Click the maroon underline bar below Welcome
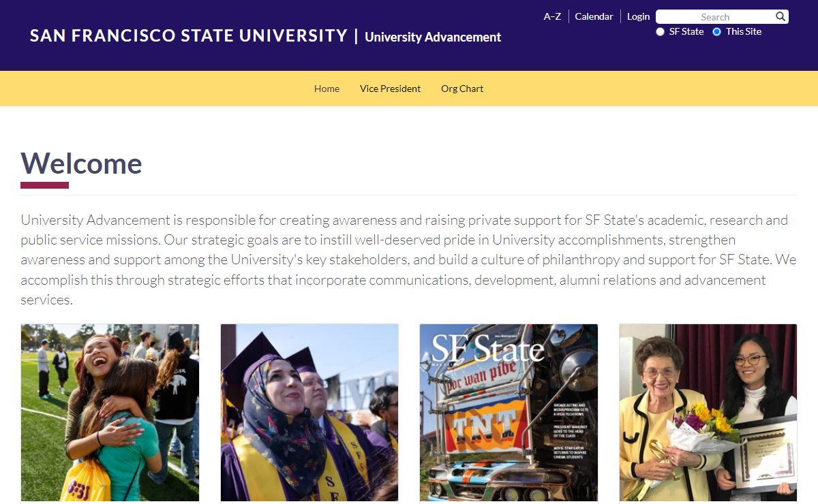The width and height of the screenshot is (818, 504). pyautogui.click(x=44, y=185)
